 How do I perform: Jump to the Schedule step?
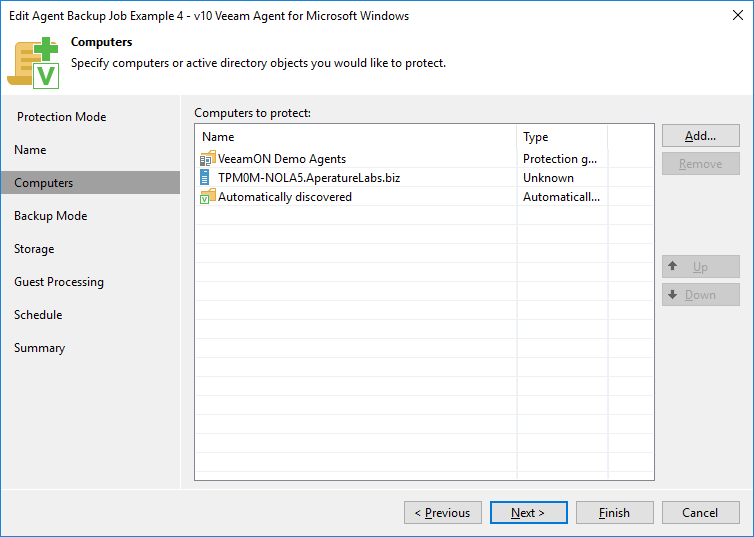pos(38,315)
